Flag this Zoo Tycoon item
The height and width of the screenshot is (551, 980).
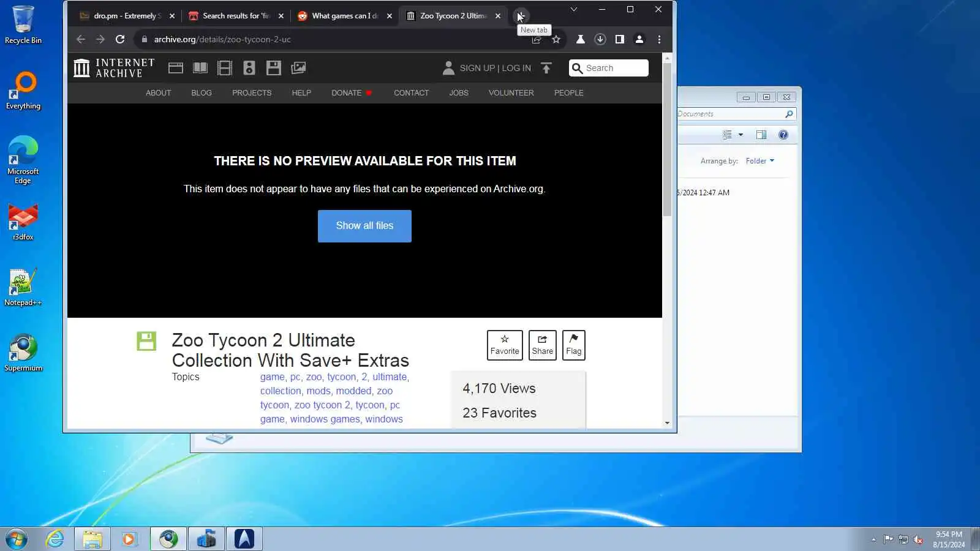point(574,345)
